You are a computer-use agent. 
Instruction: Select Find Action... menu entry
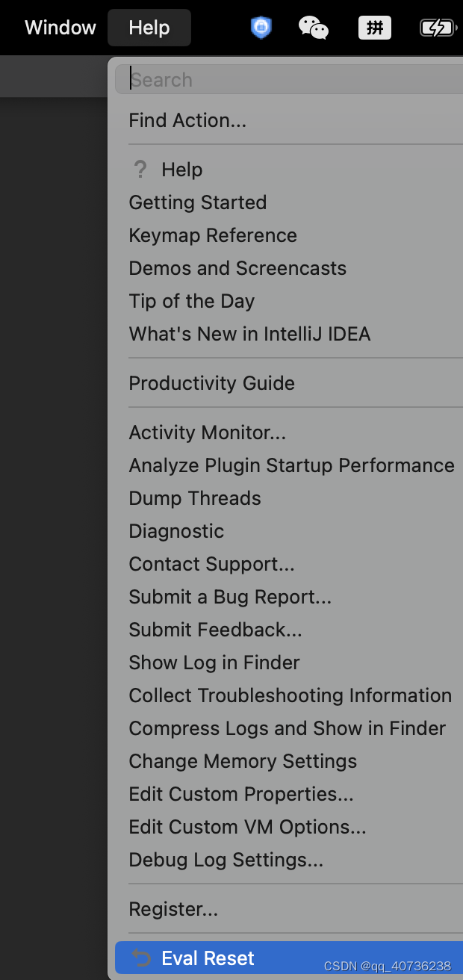(x=187, y=120)
